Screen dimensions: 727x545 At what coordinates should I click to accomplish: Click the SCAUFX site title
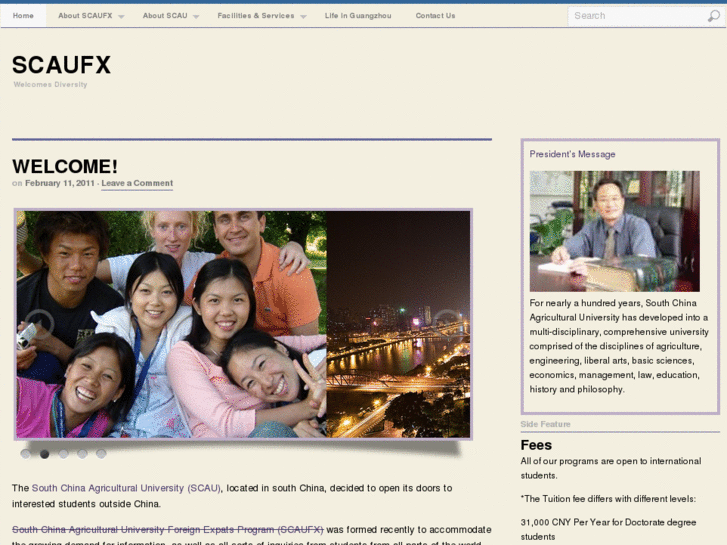(x=62, y=65)
